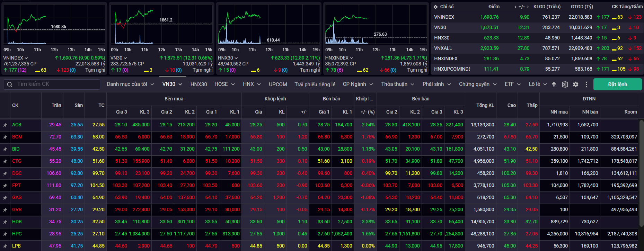
Task: Expand the HNXINDEX chart selector chevron
Action: tap(352, 58)
